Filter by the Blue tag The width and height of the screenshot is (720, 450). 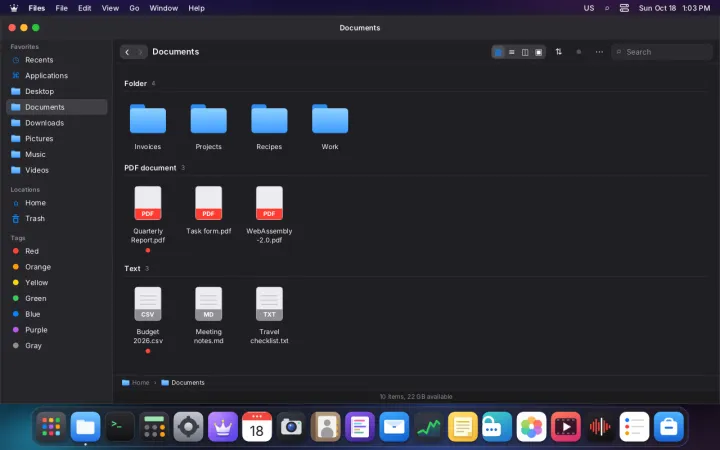click(56, 314)
